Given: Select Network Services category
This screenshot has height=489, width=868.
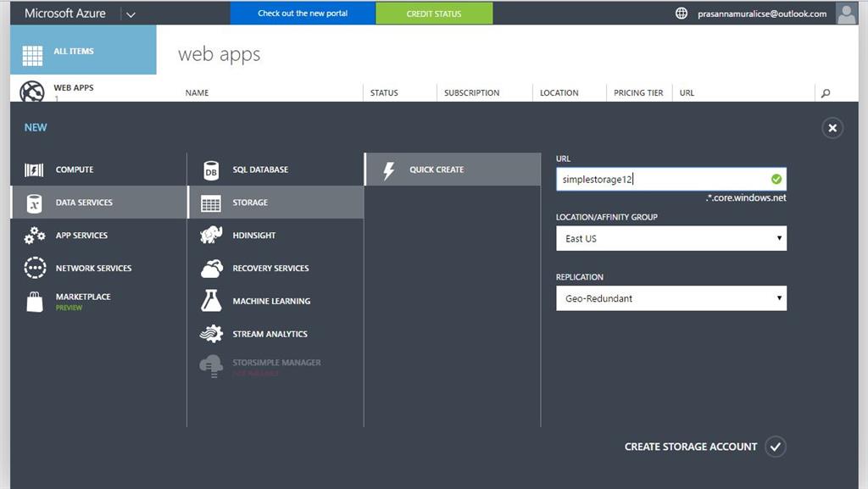Looking at the screenshot, I should click(98, 268).
